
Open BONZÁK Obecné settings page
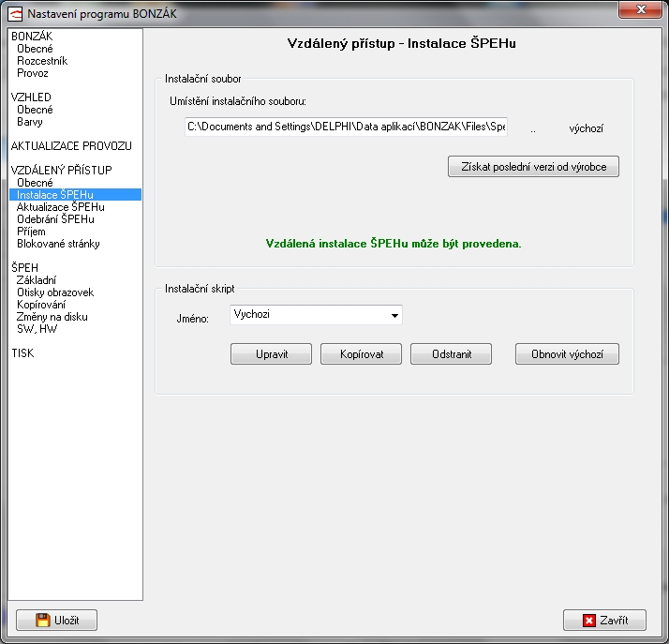[35, 49]
